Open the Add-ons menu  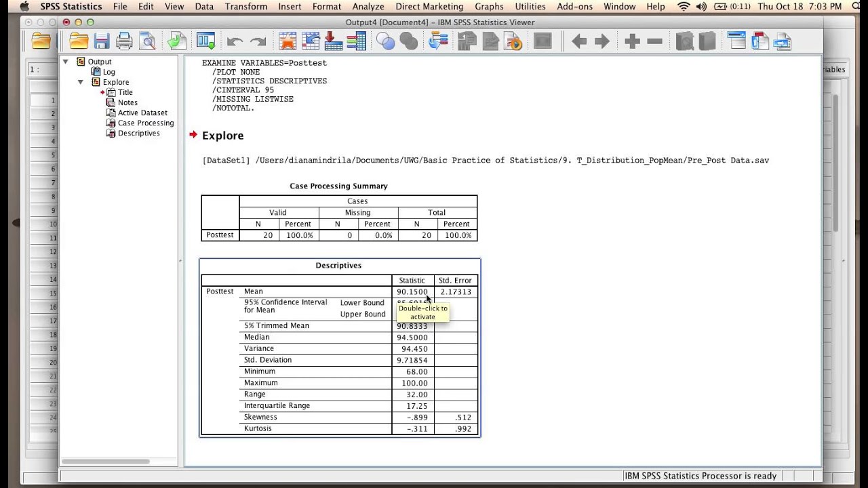pyautogui.click(x=574, y=7)
